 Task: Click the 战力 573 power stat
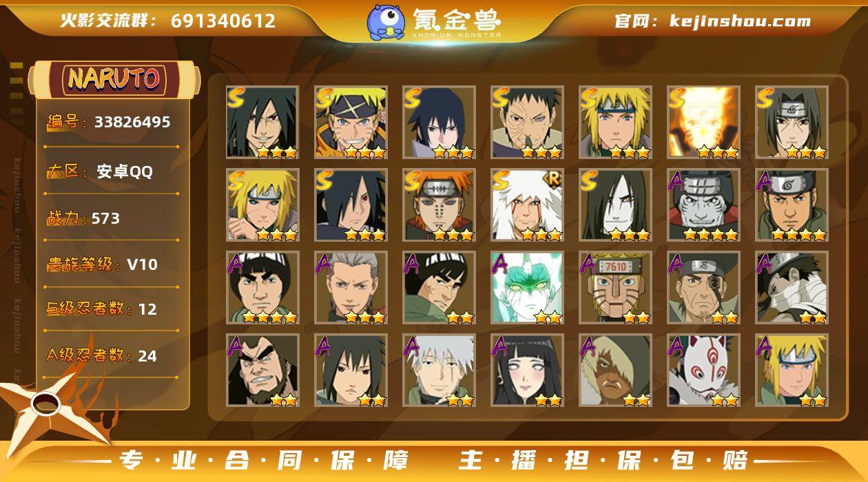[x=83, y=219]
